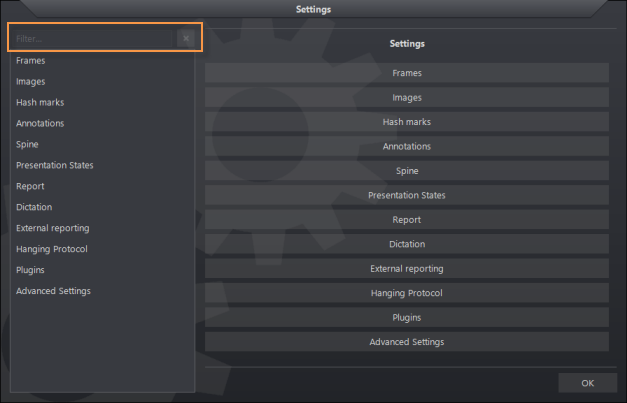Choose Annotations in the sidebar list
627x403 pixels.
40,124
